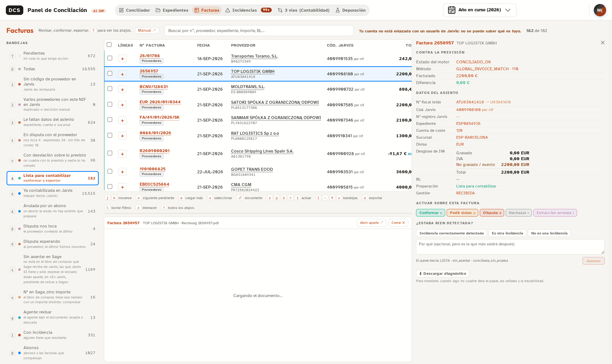Screen dimensions: 612x364
Task: Click Cerrar in the document viewer
Action: 398,223
